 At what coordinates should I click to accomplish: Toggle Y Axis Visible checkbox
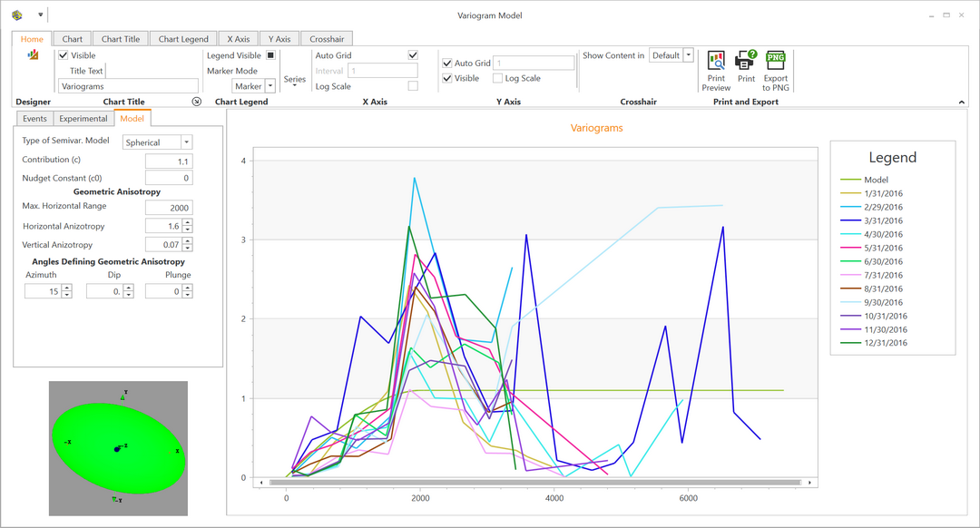point(446,78)
